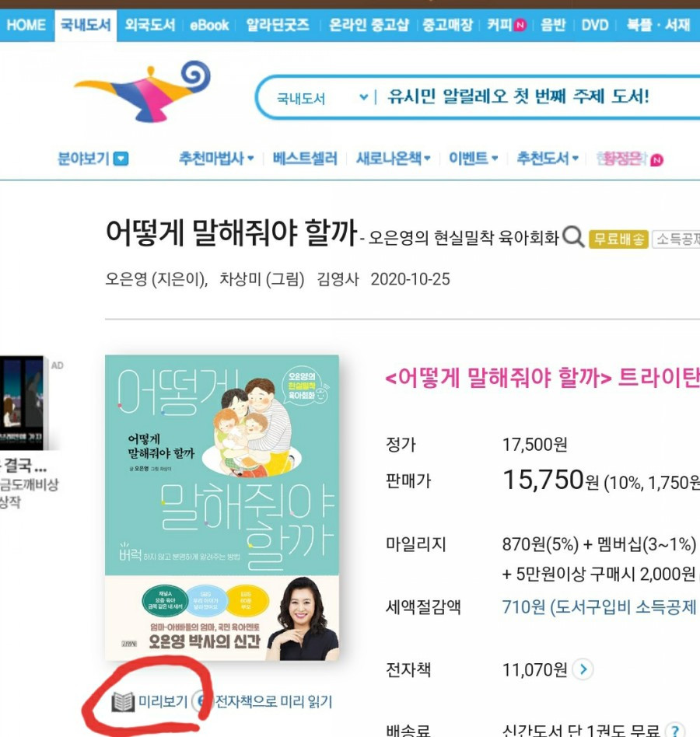Click the Aladin magic lamp logo
Image resolution: width=700 pixels, height=737 pixels.
(x=142, y=91)
